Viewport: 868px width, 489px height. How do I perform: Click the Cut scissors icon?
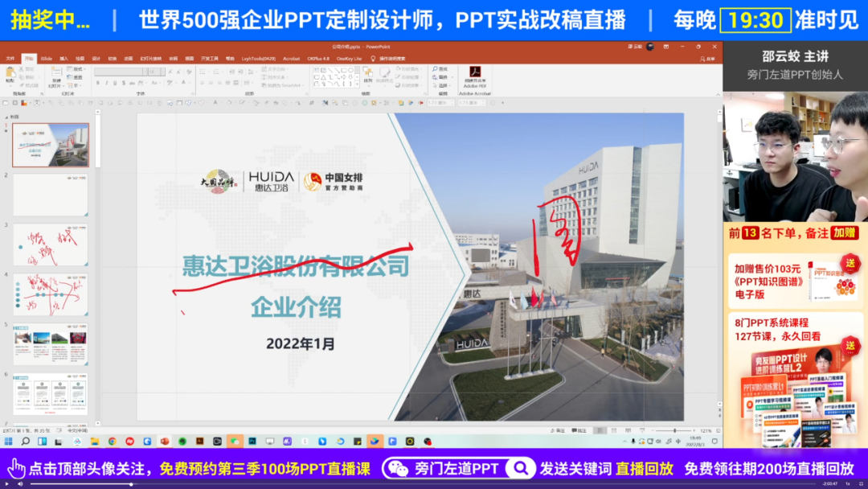[23, 69]
